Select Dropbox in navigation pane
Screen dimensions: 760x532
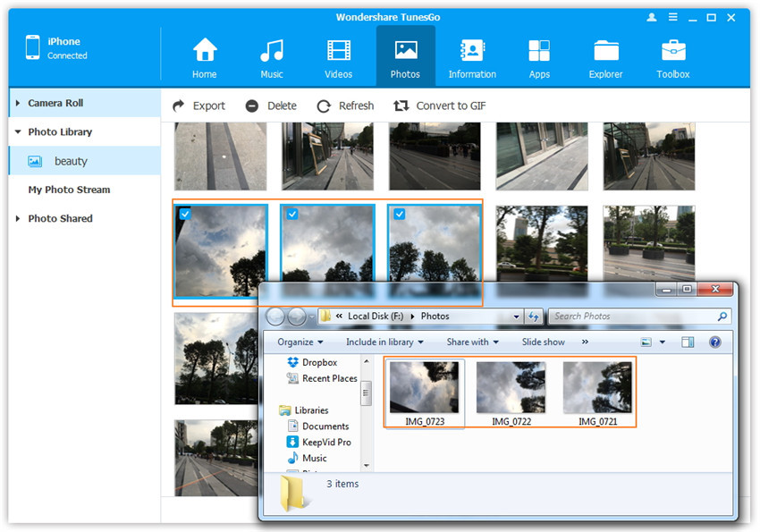[x=312, y=362]
